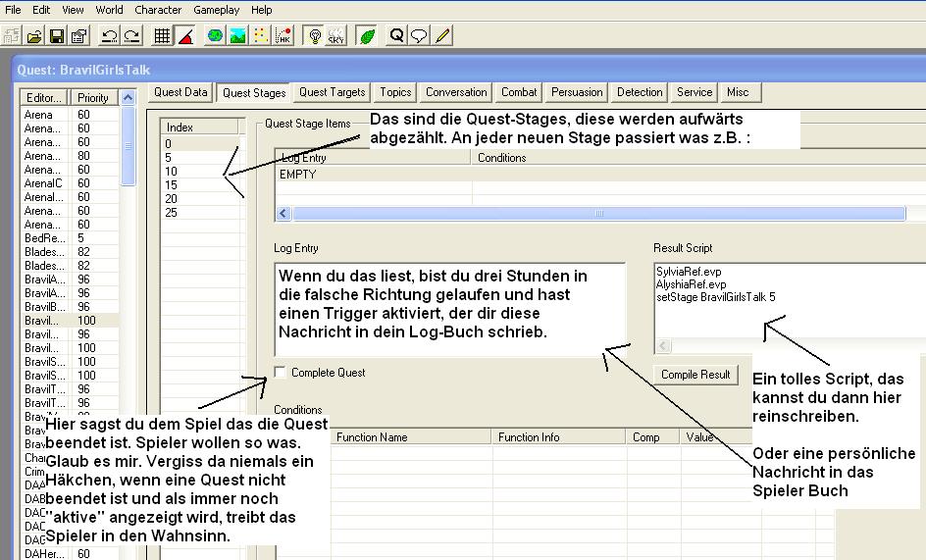Open the preferences toolbar icon
Image resolution: width=926 pixels, height=560 pixels.
point(79,36)
